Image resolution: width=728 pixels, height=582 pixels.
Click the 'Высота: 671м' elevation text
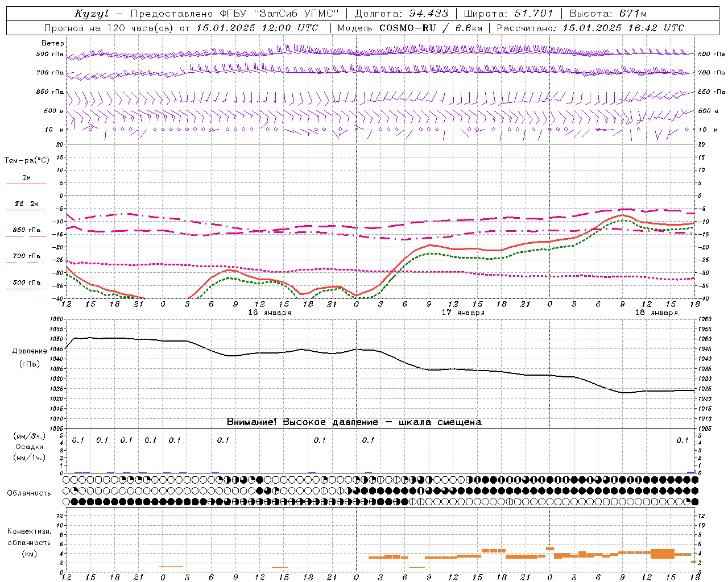click(608, 14)
